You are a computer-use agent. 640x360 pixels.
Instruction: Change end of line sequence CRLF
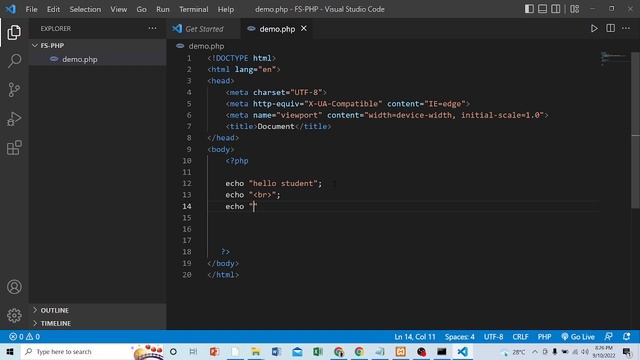[520, 337]
